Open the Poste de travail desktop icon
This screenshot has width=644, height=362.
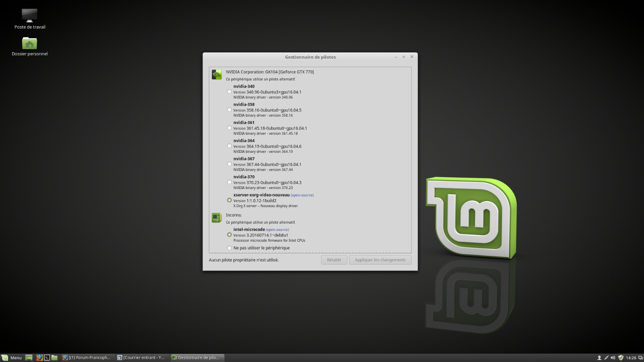click(x=29, y=19)
